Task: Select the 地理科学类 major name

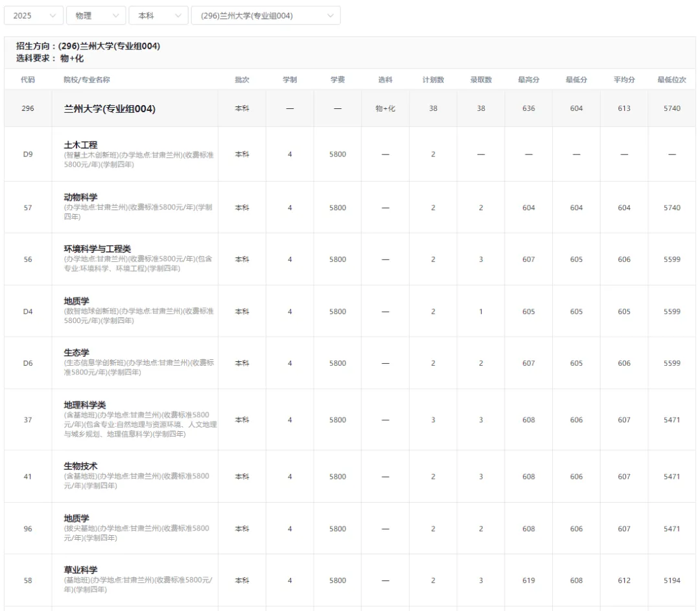Action: tap(85, 405)
